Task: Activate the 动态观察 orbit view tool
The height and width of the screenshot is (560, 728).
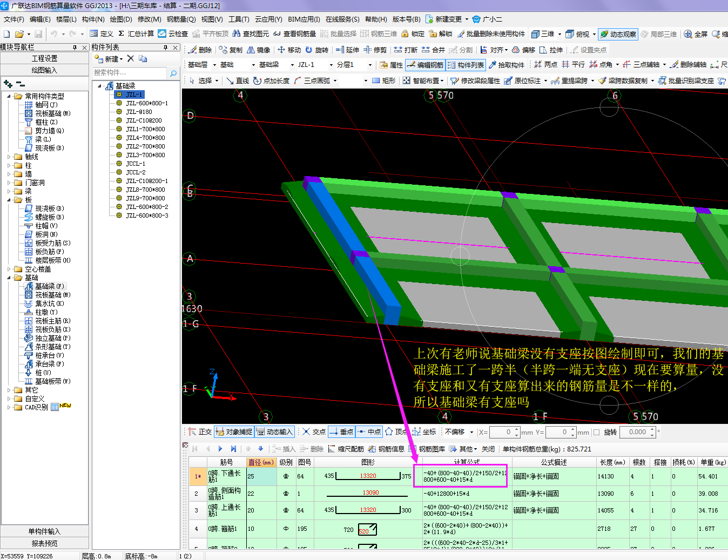Action: pos(618,34)
